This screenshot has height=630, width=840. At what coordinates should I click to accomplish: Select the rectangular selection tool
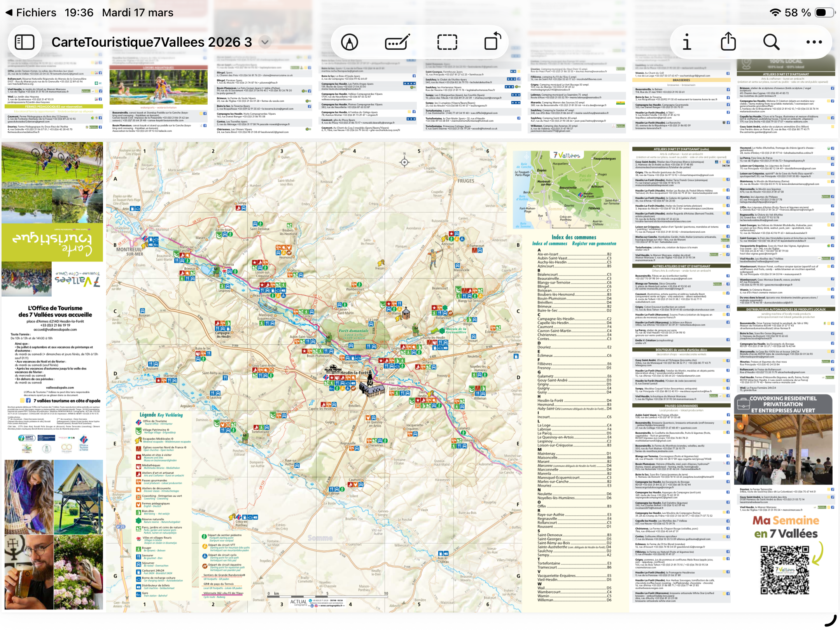pos(447,42)
